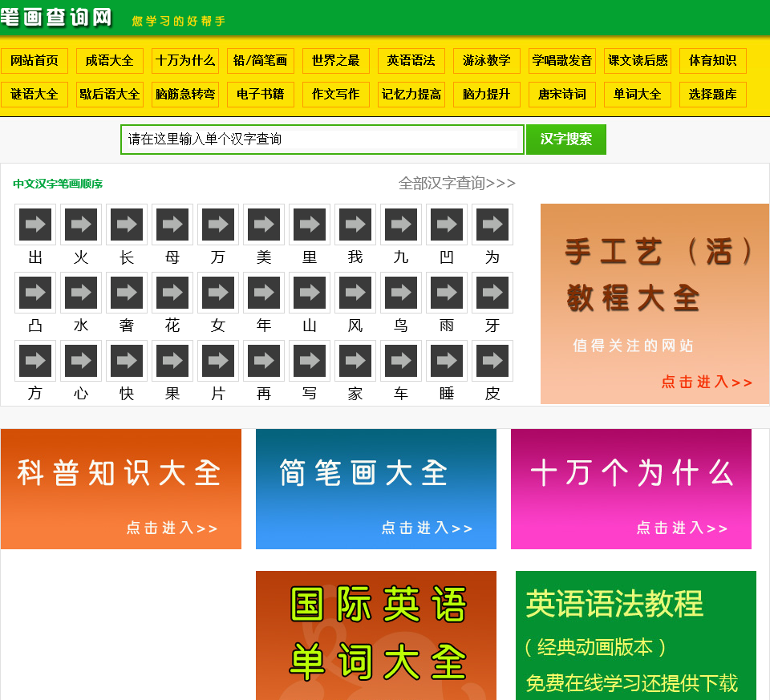Image resolution: width=770 pixels, height=700 pixels.
Task: Click the arrow icon above 凸
Action: pos(34,293)
